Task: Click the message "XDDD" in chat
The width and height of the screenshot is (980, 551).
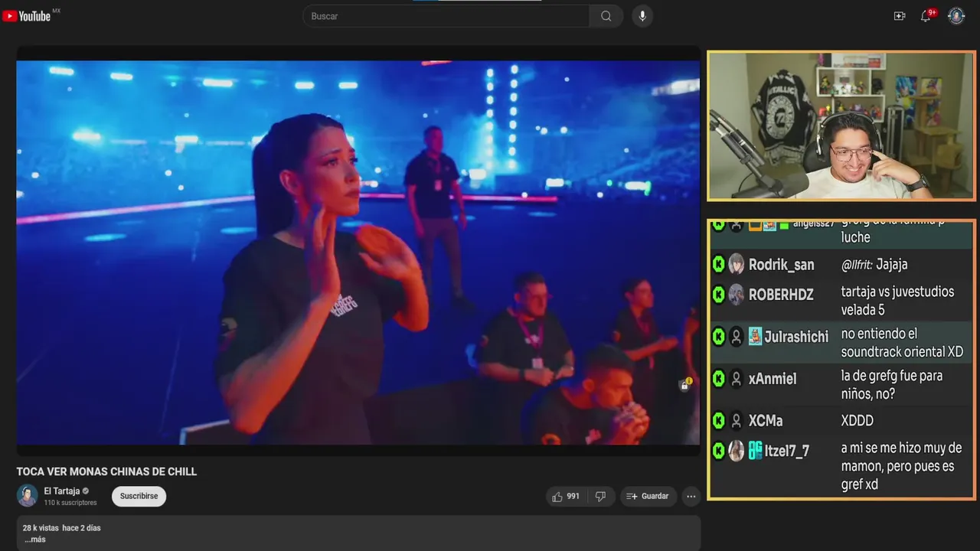Action: pyautogui.click(x=857, y=421)
